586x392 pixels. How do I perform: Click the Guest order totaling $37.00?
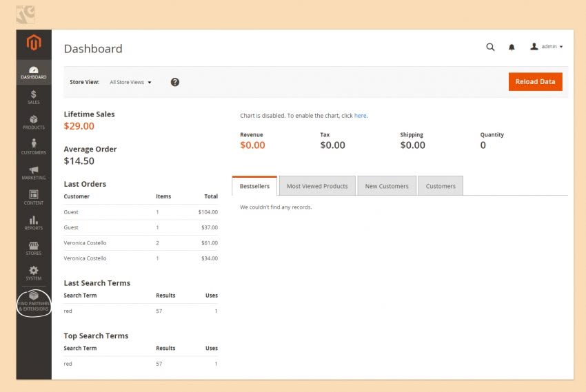(x=141, y=227)
